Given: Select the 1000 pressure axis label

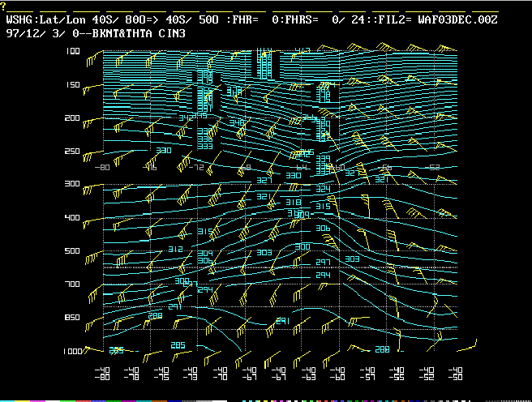Looking at the screenshot, I should 72,352.
